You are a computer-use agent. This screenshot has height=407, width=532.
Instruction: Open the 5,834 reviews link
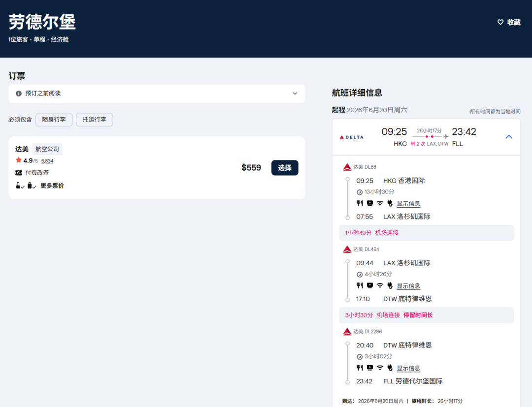click(x=47, y=161)
